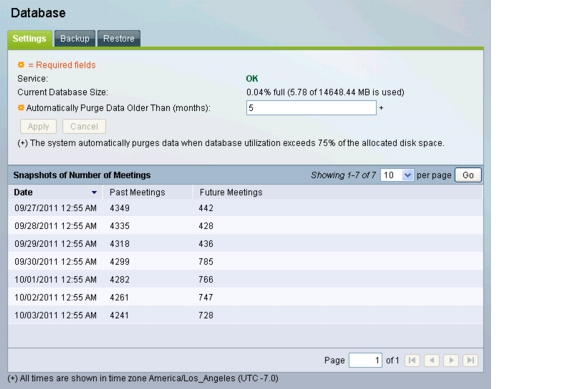Click the Apply button
Viewport: 579px width, 389px height.
[x=38, y=127]
